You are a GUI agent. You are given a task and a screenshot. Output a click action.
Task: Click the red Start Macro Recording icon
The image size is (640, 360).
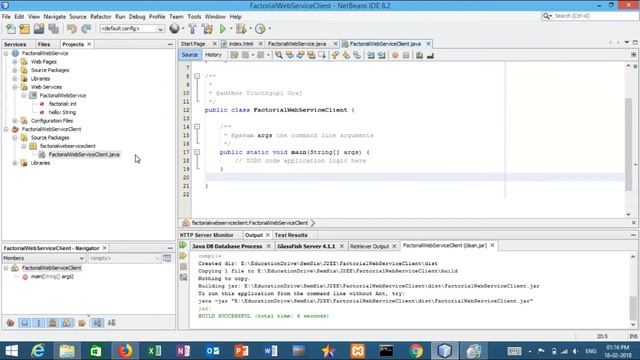click(x=395, y=55)
